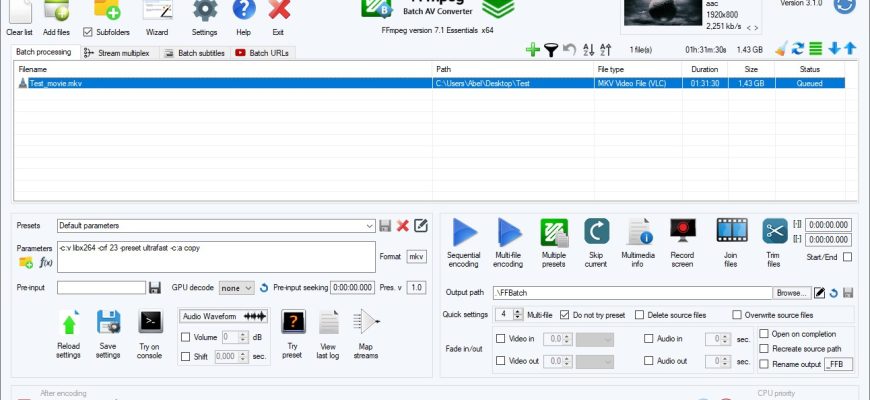The width and height of the screenshot is (870, 400).
Task: Click the Pre-input text field
Action: [x=102, y=287]
